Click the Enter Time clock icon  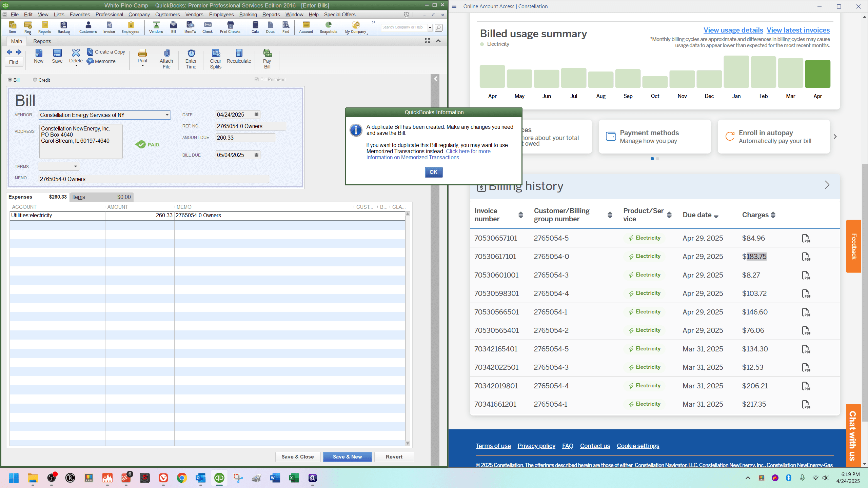(x=191, y=59)
